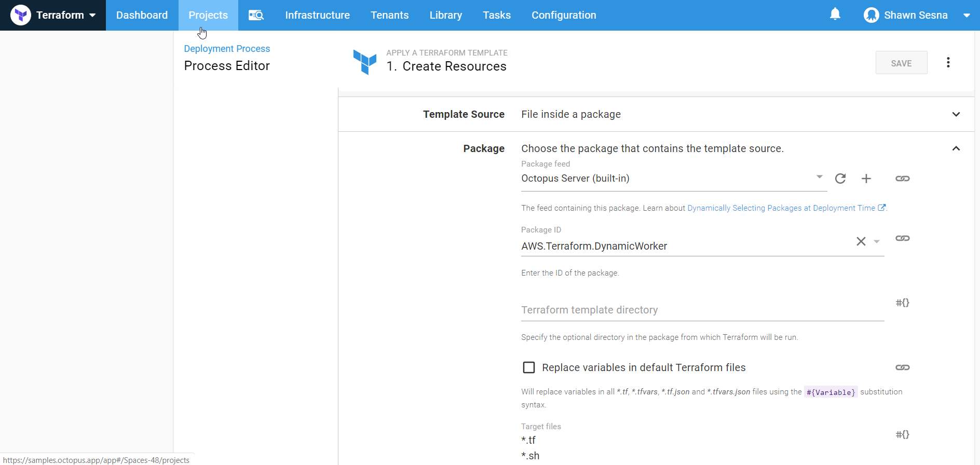Viewport: 980px width, 465px height.
Task: Refresh the package feed list
Action: click(840, 179)
